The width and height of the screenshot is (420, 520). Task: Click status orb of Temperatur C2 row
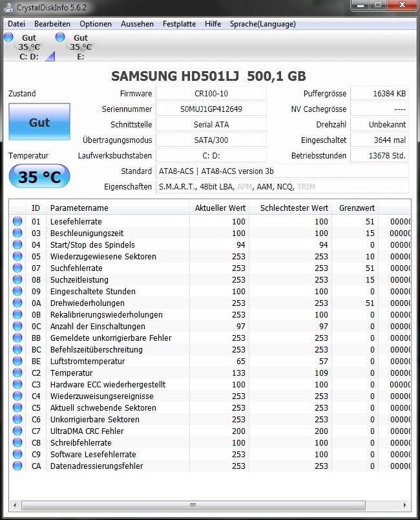[x=17, y=373]
